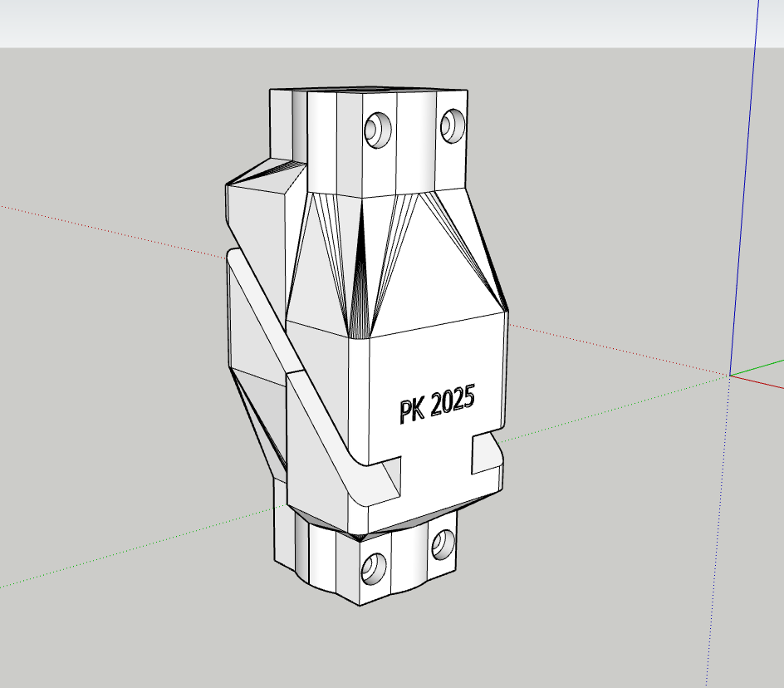Pick the right screw hole on the lower block
Screen dimensions: 784x688
coord(443,544)
